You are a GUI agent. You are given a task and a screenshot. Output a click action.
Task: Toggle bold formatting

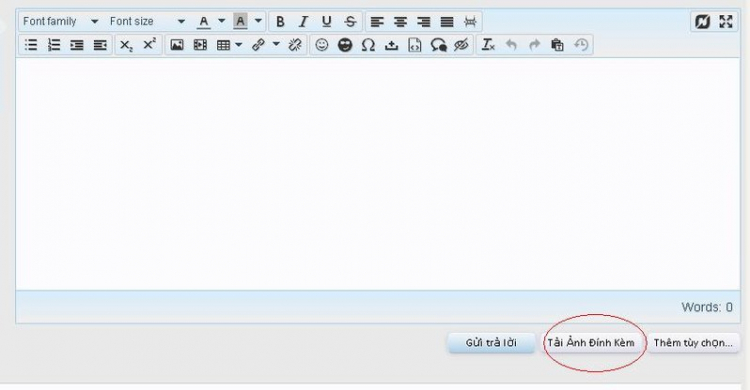(x=280, y=22)
